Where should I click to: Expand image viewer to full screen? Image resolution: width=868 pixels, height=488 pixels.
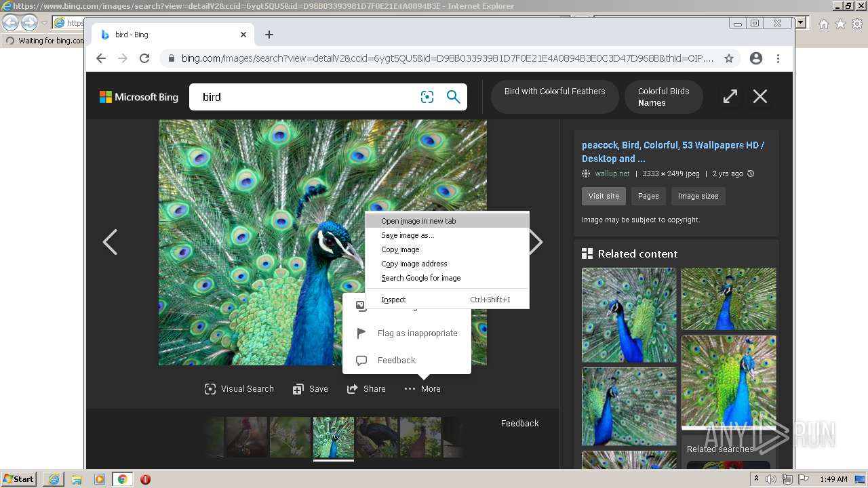coord(730,96)
